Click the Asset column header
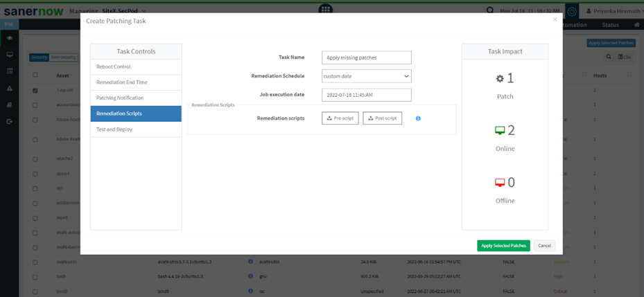 click(x=63, y=75)
